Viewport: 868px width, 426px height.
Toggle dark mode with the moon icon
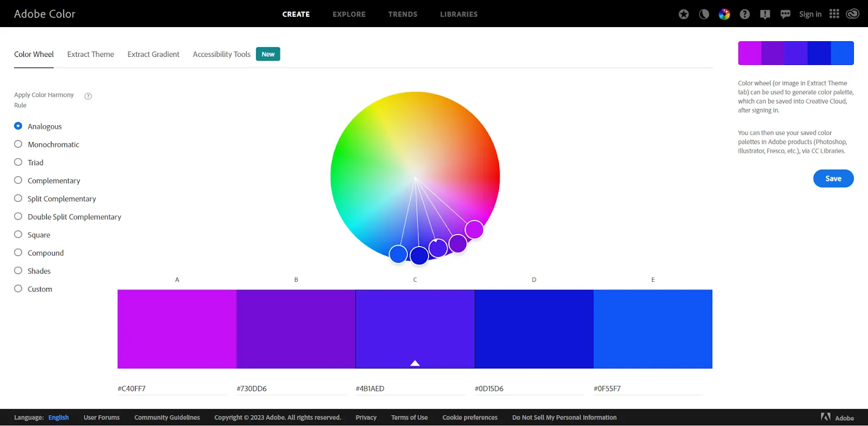pos(704,14)
